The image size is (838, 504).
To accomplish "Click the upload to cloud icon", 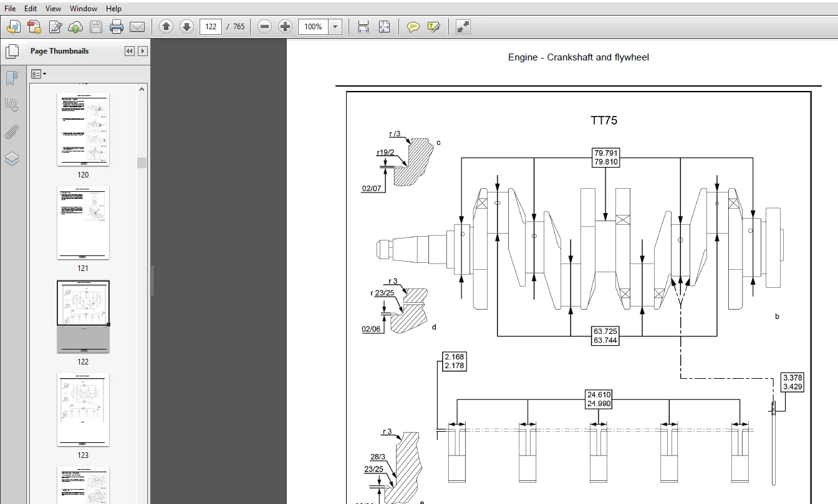I will tap(75, 27).
